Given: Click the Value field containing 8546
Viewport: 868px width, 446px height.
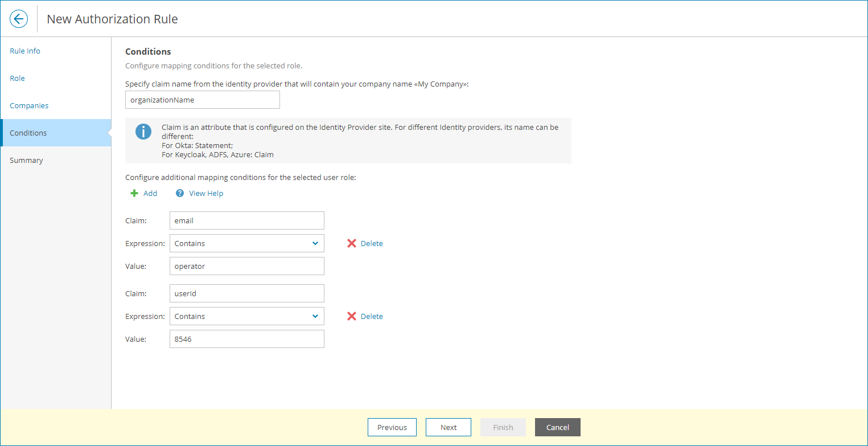Looking at the screenshot, I should pyautogui.click(x=247, y=339).
